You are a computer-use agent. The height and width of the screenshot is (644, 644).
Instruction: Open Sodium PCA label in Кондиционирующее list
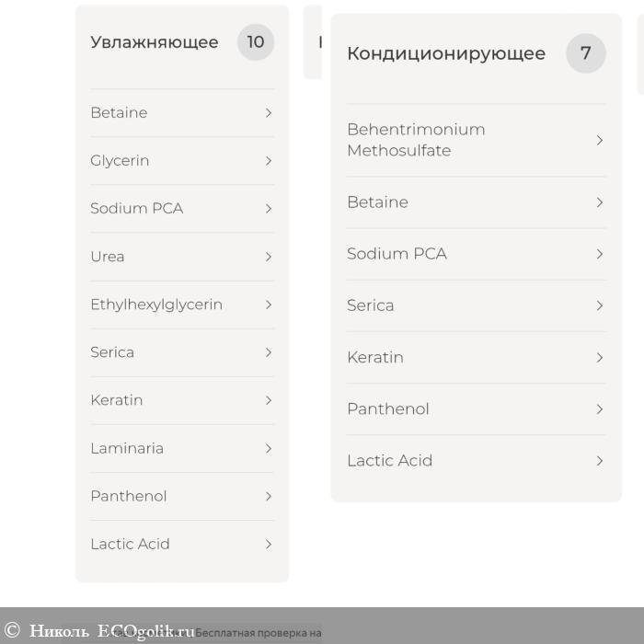397,254
